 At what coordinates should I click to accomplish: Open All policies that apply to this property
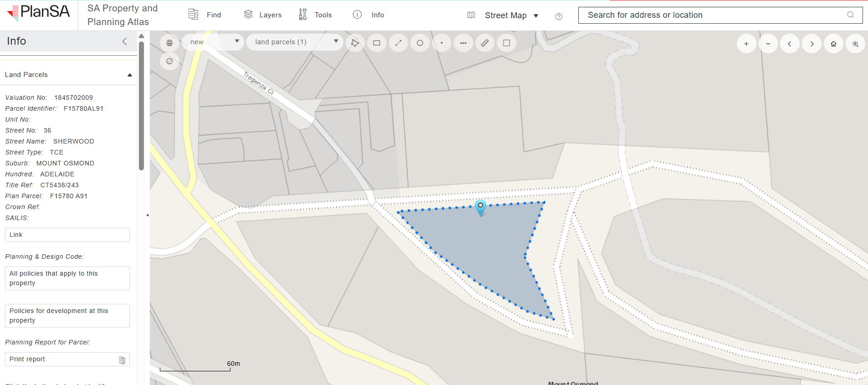click(67, 278)
